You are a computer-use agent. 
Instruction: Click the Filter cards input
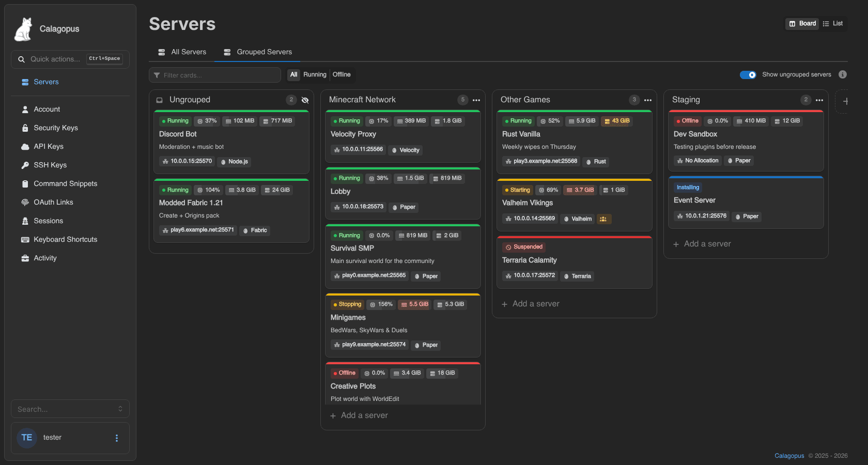(x=215, y=75)
